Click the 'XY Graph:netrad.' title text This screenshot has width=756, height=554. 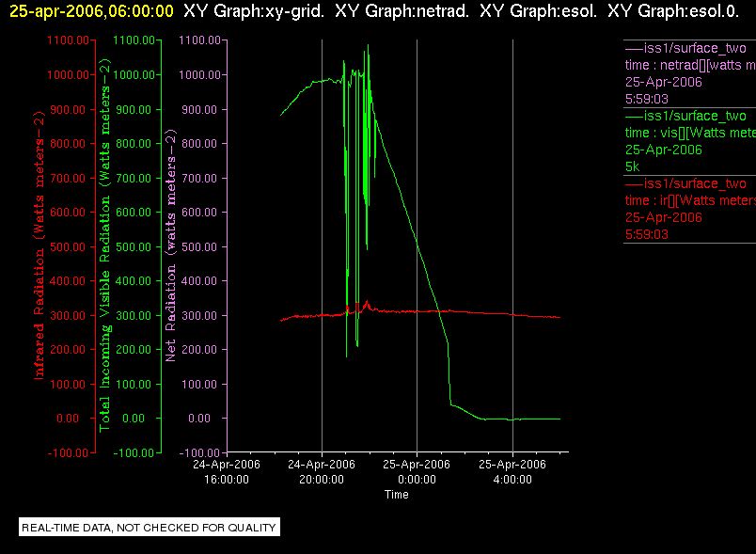402,10
